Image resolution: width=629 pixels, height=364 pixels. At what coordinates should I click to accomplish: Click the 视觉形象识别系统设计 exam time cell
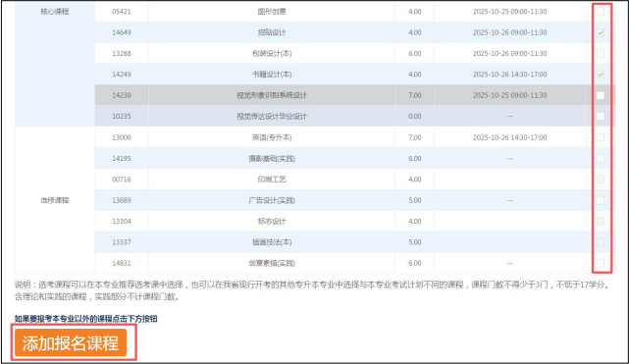click(x=509, y=95)
